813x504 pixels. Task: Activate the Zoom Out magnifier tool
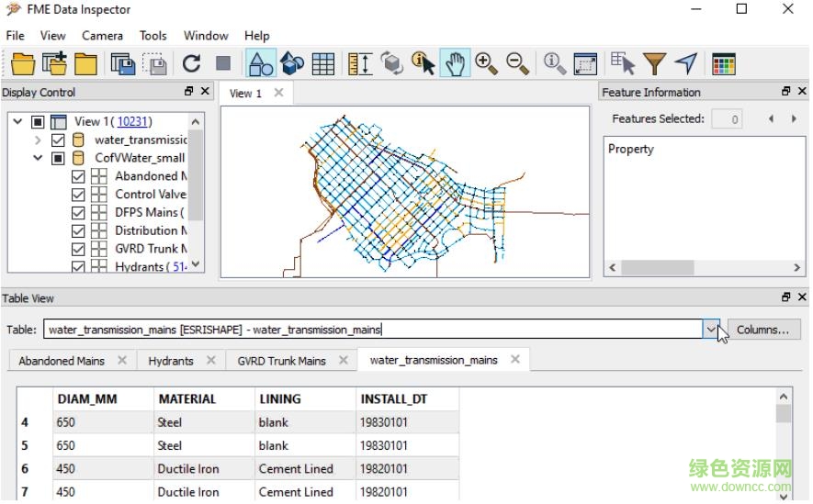518,63
